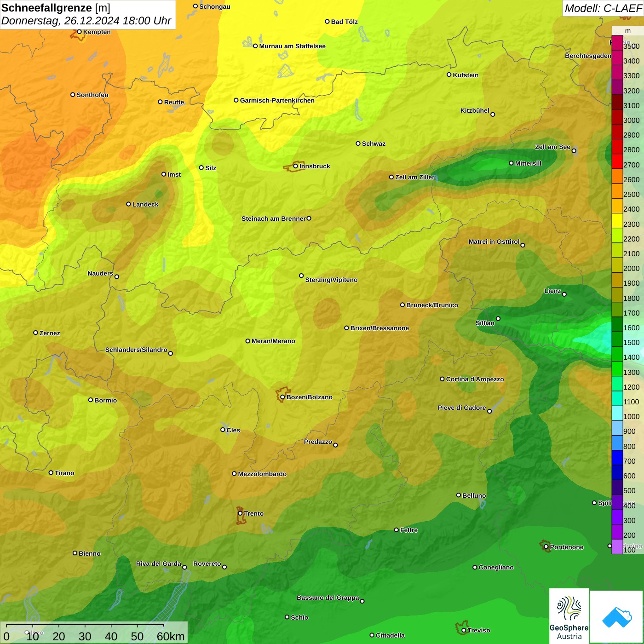This screenshot has width=644, height=644.
Task: Click the blue cloud-arrow logo beside GeoSphere
Action: point(617,617)
